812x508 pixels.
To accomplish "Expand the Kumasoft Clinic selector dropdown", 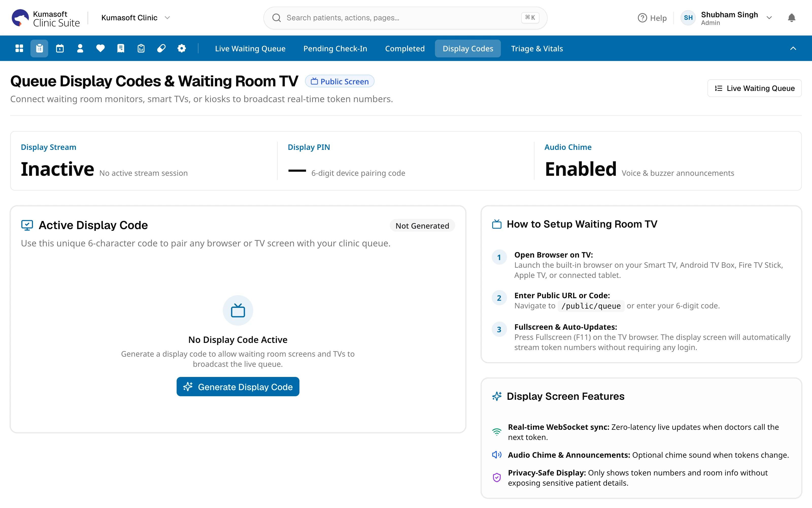I will [x=136, y=18].
